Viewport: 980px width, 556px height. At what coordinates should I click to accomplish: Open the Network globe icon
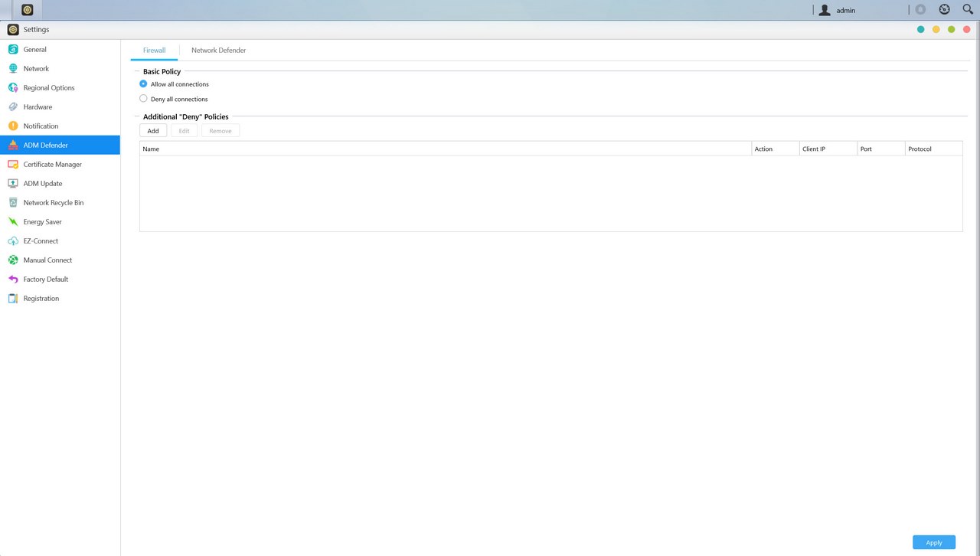tap(13, 68)
